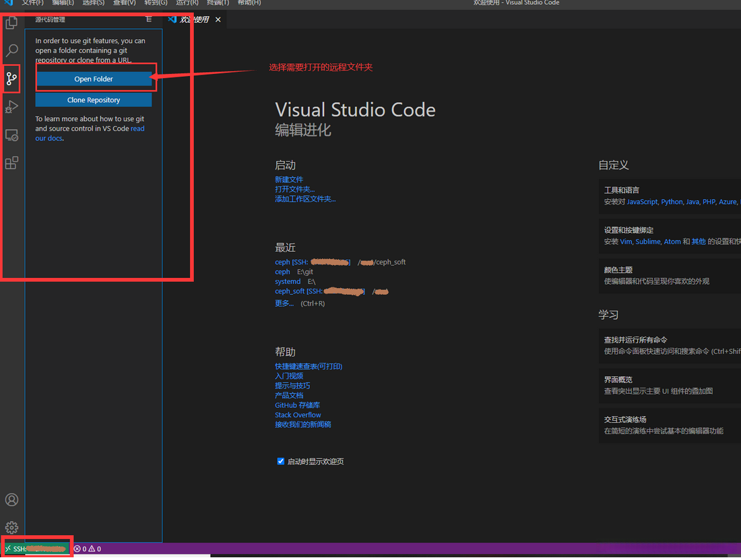Click the Clone Repository button
This screenshot has width=741, height=560.
(94, 100)
